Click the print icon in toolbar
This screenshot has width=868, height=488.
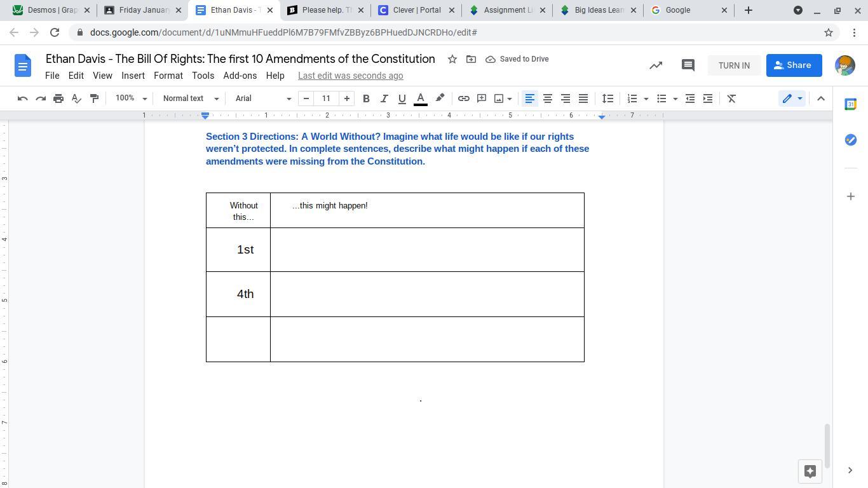[58, 98]
